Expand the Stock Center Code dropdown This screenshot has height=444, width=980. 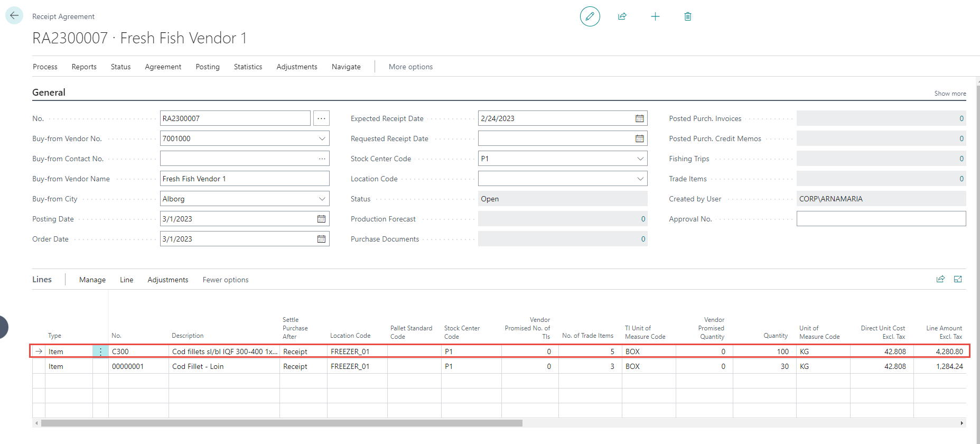click(x=640, y=159)
